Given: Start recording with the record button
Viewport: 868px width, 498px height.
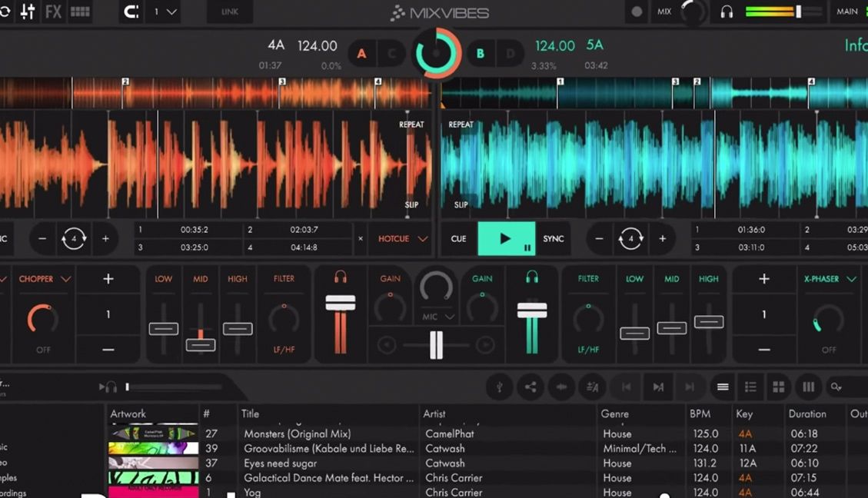Looking at the screenshot, I should (637, 12).
